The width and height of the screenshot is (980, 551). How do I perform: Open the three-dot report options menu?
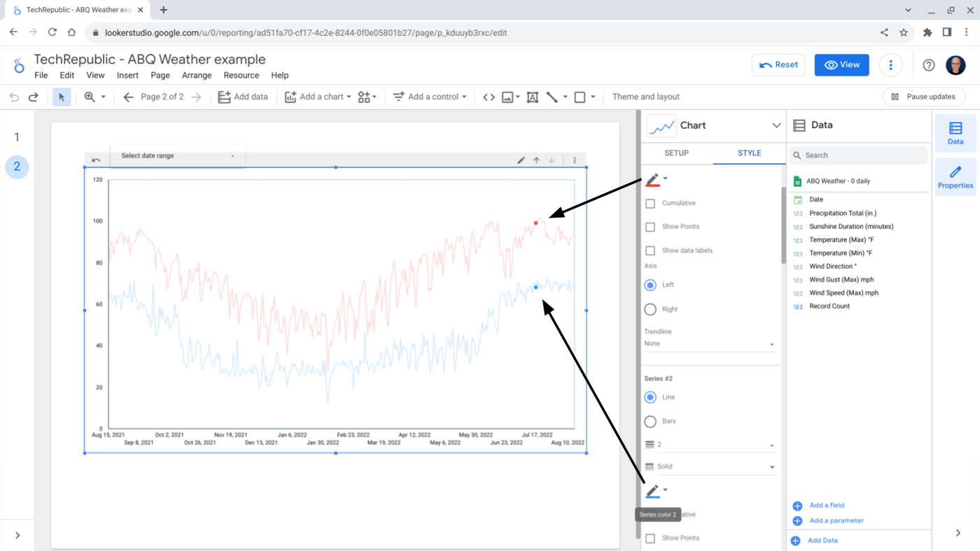pyautogui.click(x=890, y=65)
